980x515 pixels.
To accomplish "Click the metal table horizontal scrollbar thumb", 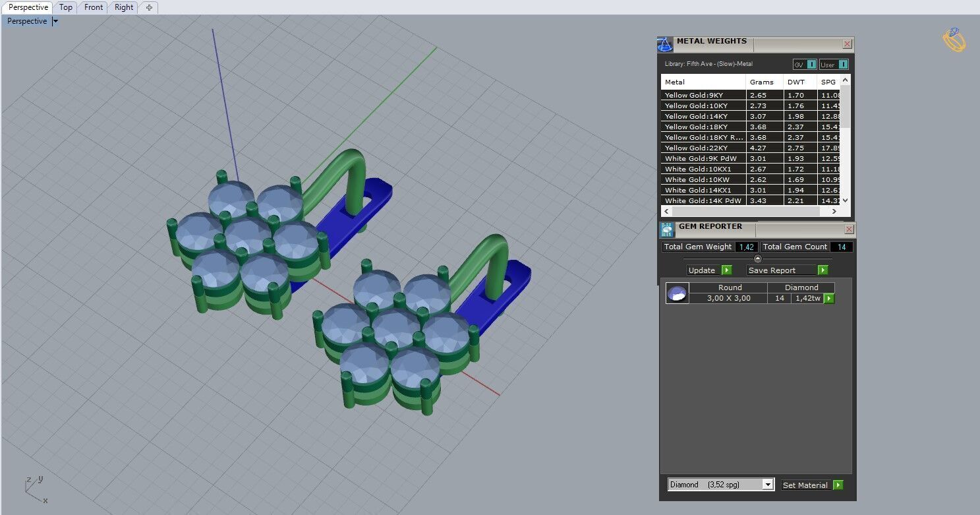I will pos(745,212).
